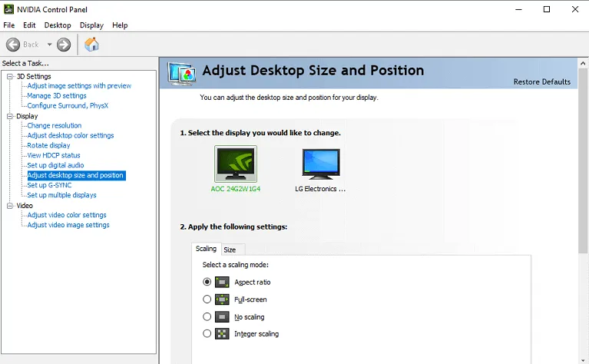Open the Display menu
589x364 pixels.
(91, 25)
